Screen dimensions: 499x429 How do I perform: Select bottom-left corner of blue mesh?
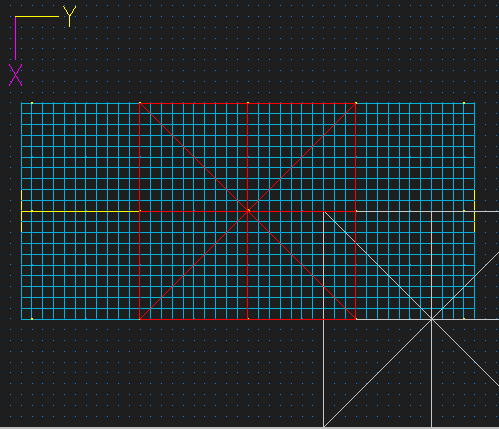click(21, 319)
